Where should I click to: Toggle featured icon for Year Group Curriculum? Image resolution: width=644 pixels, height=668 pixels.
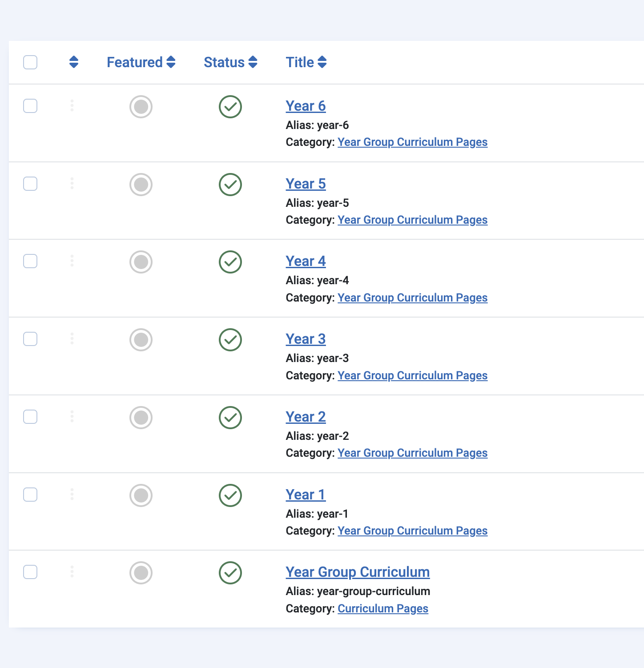141,573
